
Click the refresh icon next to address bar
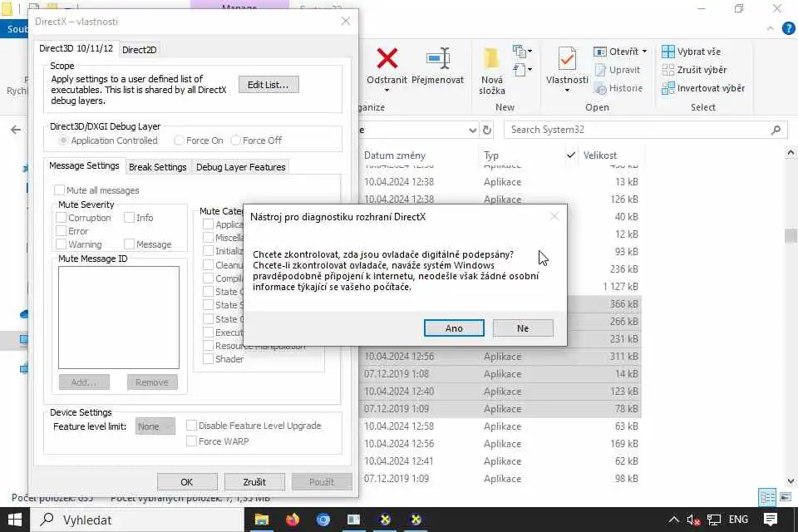(487, 130)
